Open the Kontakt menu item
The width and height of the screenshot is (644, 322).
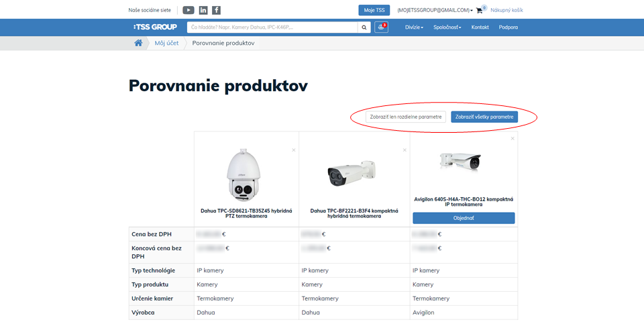pos(480,28)
